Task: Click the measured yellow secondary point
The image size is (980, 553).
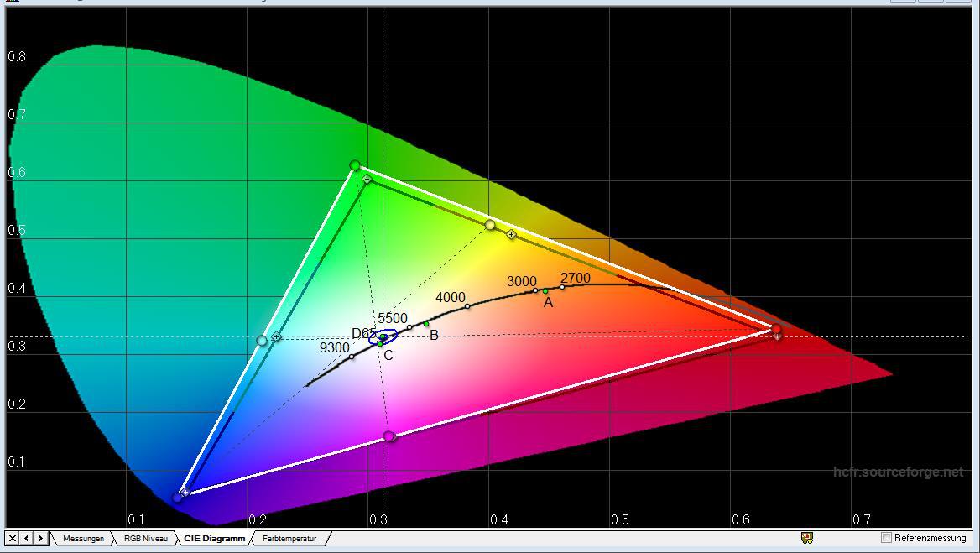Action: click(490, 224)
